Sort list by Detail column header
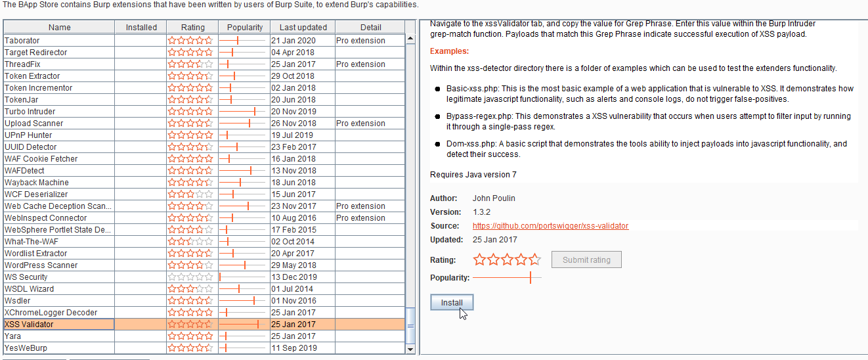Image resolution: width=868 pixels, height=360 pixels. point(370,28)
